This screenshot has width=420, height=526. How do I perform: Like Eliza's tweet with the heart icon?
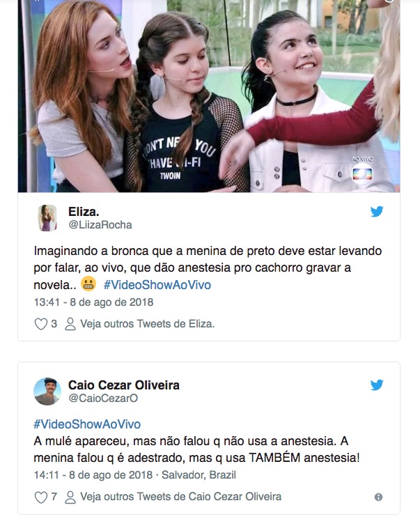click(x=41, y=324)
